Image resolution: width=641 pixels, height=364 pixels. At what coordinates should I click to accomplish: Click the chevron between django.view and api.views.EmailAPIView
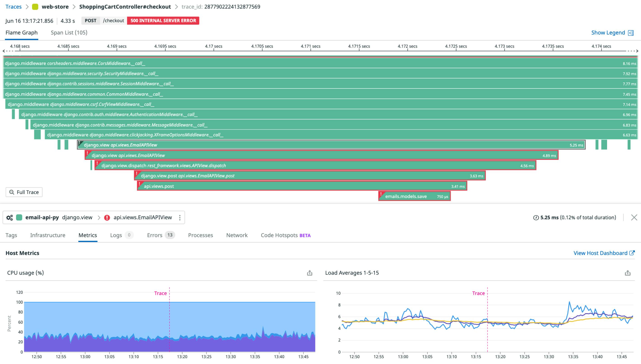coord(99,217)
